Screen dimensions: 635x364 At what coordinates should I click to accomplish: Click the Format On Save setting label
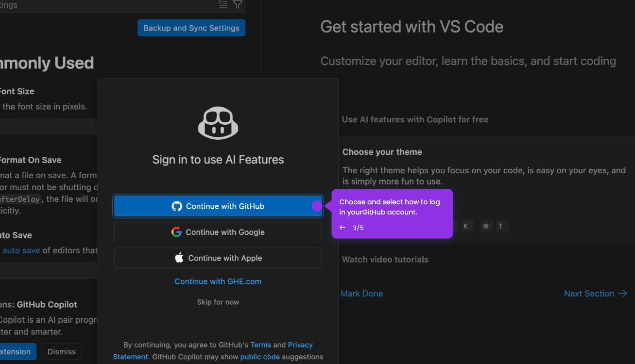pos(30,160)
